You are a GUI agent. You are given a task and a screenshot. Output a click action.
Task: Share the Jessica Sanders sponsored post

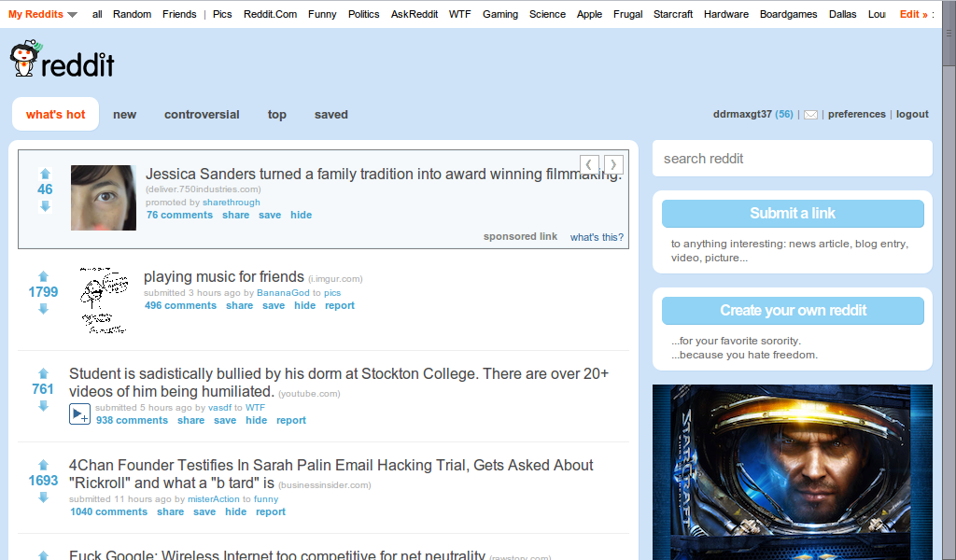(235, 215)
